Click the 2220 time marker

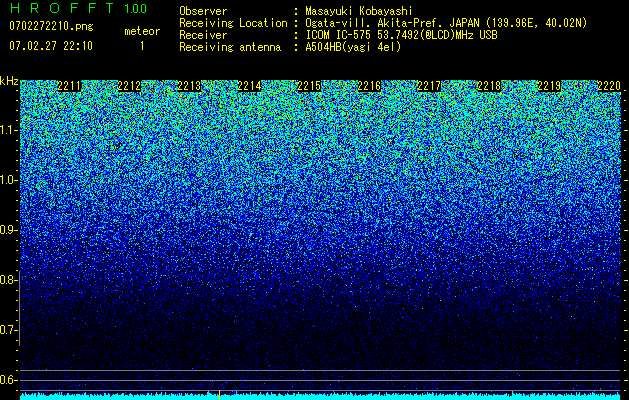click(x=609, y=86)
